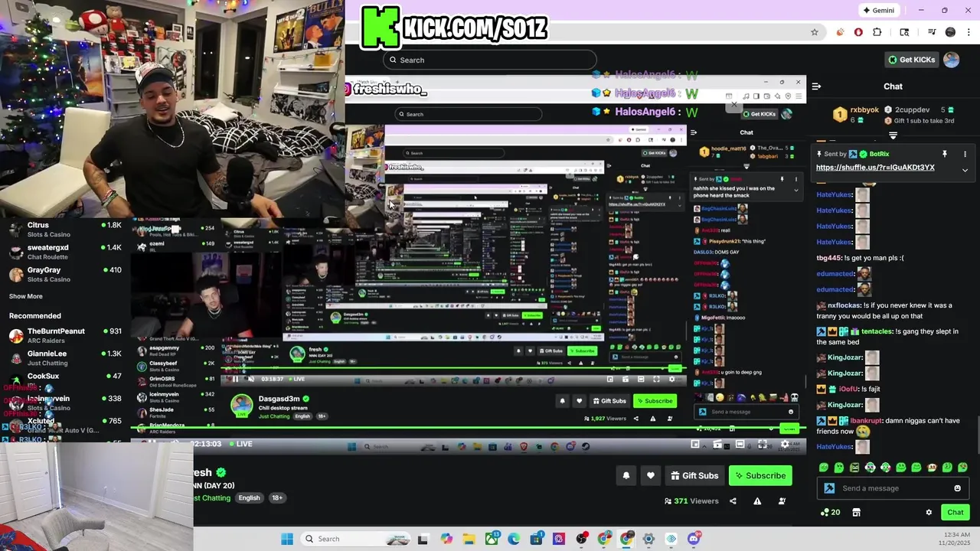Screen dimensions: 980x551
Task: Open the media control playlist icon
Action: click(x=932, y=31)
